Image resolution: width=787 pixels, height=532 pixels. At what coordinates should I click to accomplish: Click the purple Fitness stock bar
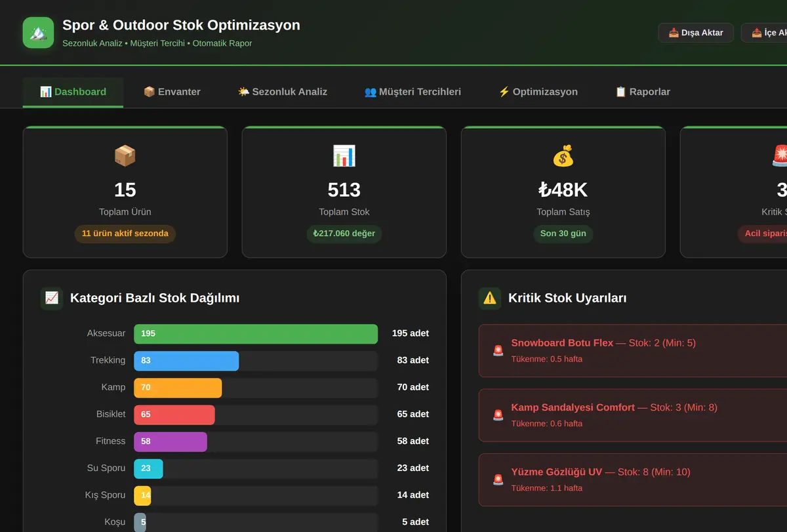click(x=171, y=441)
